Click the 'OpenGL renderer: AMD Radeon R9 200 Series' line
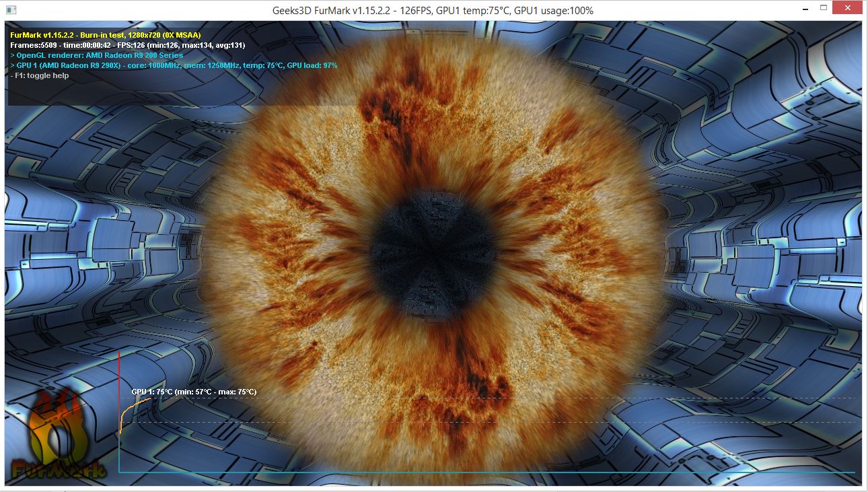This screenshot has height=492, width=868. point(97,55)
